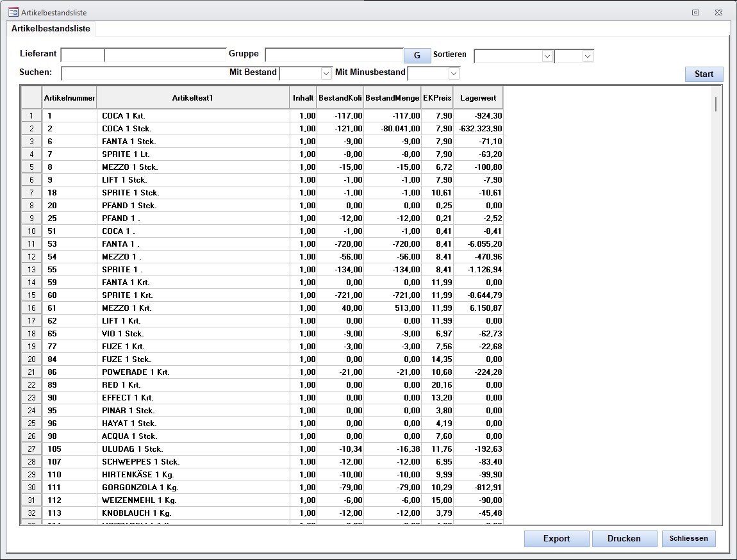Click the Drucken button to print
The width and height of the screenshot is (737, 560).
tap(624, 538)
